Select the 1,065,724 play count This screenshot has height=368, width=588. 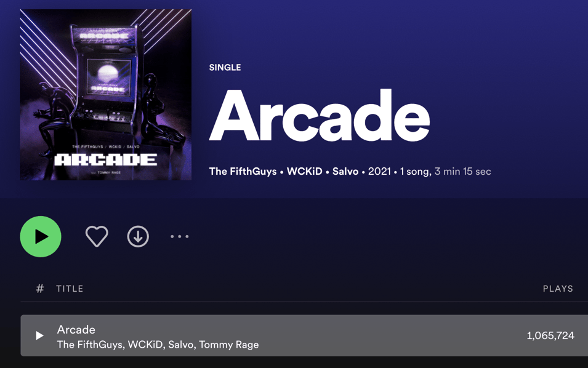pos(550,335)
